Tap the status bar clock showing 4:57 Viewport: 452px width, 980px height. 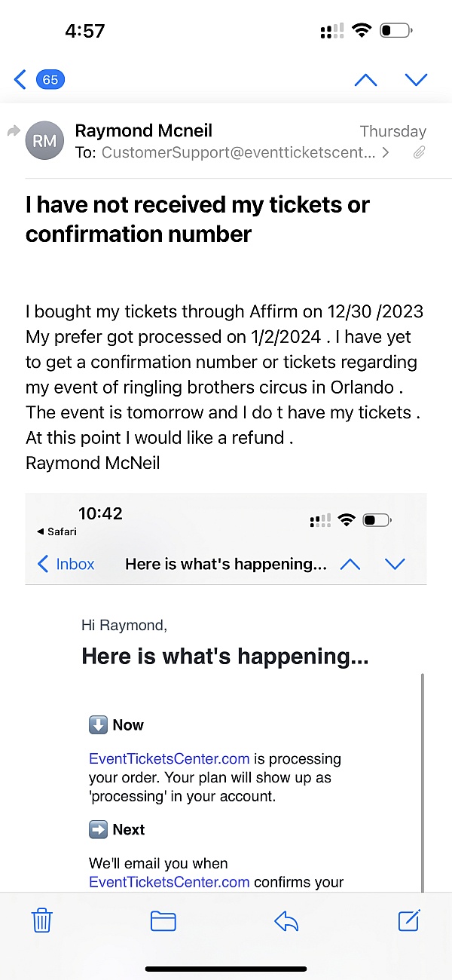pyautogui.click(x=84, y=31)
